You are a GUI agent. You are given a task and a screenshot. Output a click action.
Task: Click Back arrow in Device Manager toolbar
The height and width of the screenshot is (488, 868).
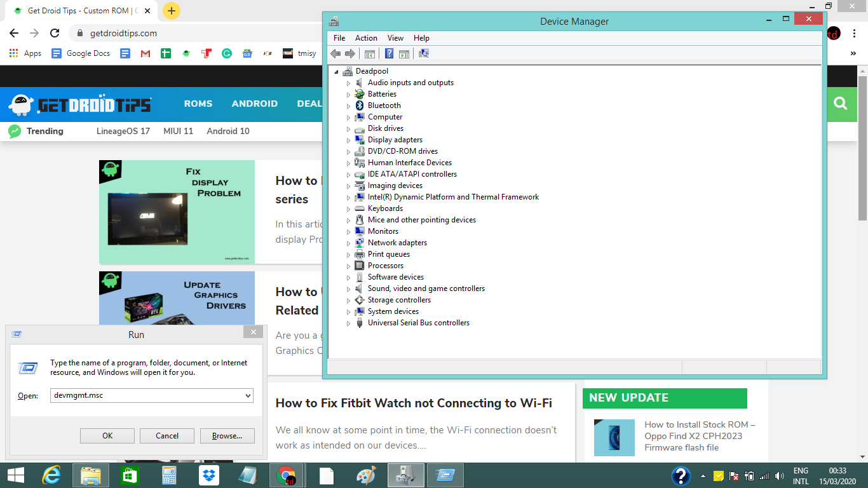tap(336, 53)
